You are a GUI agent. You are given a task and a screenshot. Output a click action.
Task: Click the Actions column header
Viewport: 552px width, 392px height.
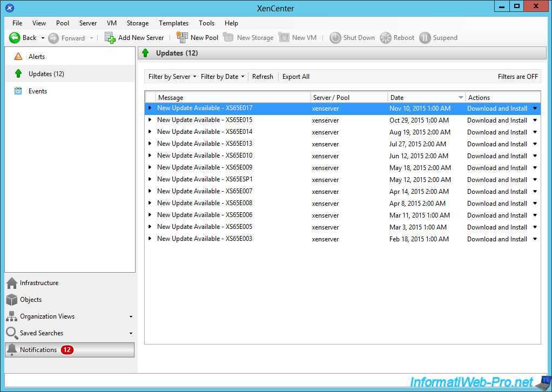(x=503, y=98)
